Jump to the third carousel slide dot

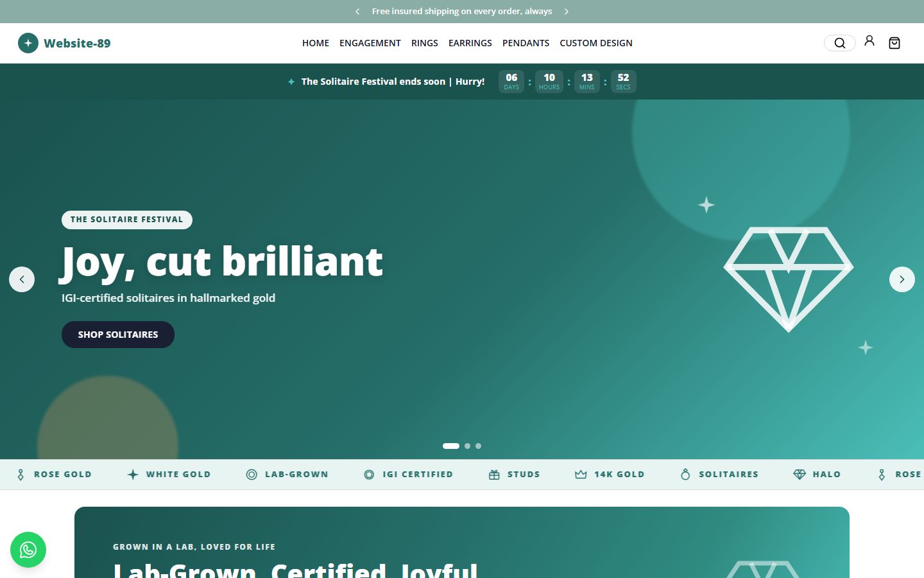click(x=478, y=446)
